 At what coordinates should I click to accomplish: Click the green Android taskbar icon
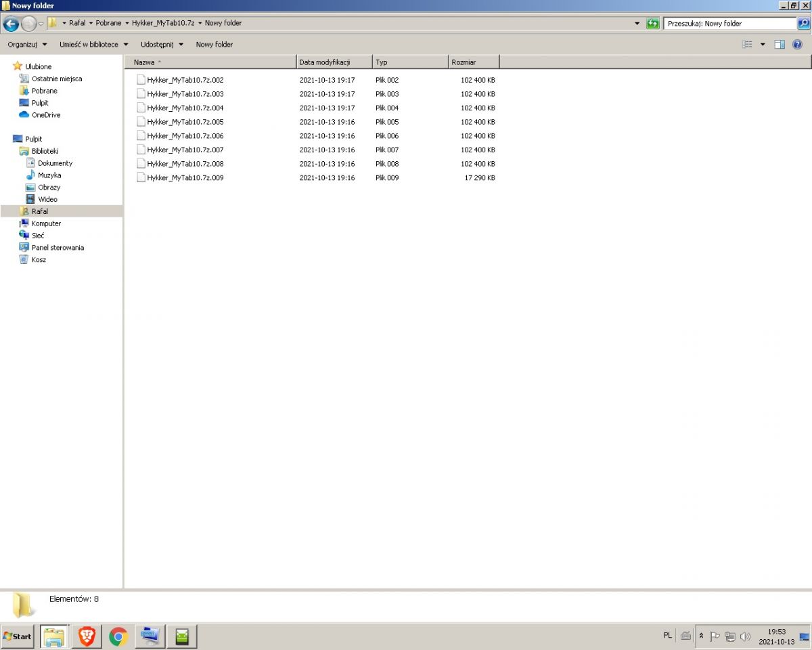click(x=182, y=636)
